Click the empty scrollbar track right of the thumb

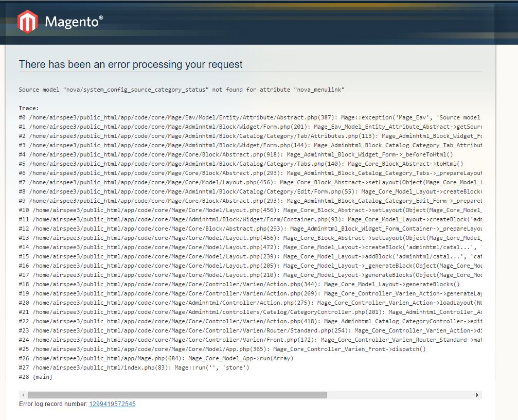coord(401,395)
